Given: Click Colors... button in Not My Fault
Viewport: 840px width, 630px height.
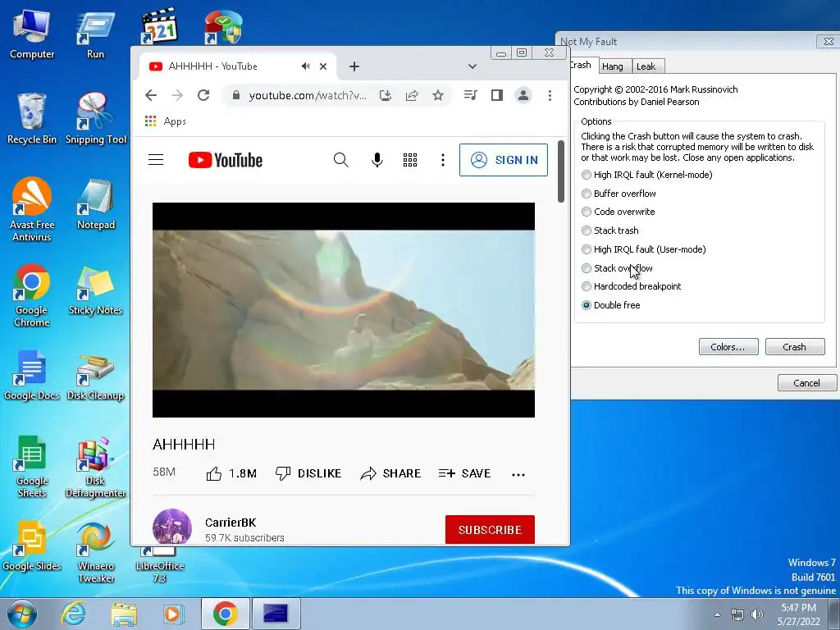Looking at the screenshot, I should pyautogui.click(x=728, y=347).
